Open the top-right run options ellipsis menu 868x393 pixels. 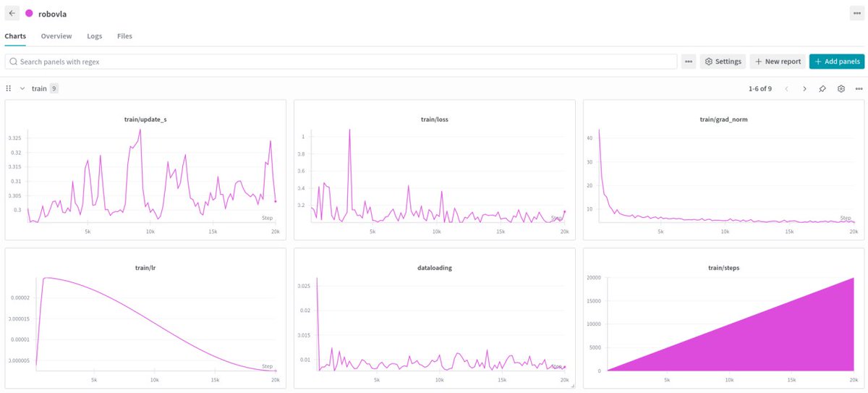pos(856,13)
